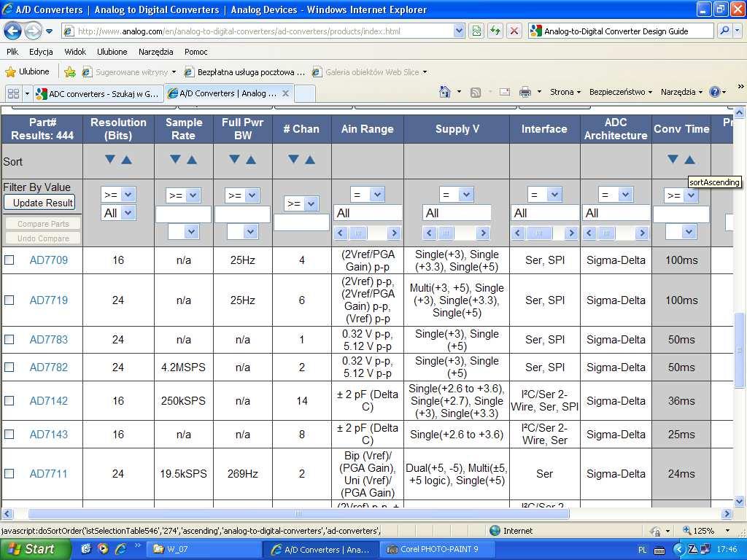Check the AD7142 compare checkbox
Viewport: 747px width, 560px height.
click(9, 401)
